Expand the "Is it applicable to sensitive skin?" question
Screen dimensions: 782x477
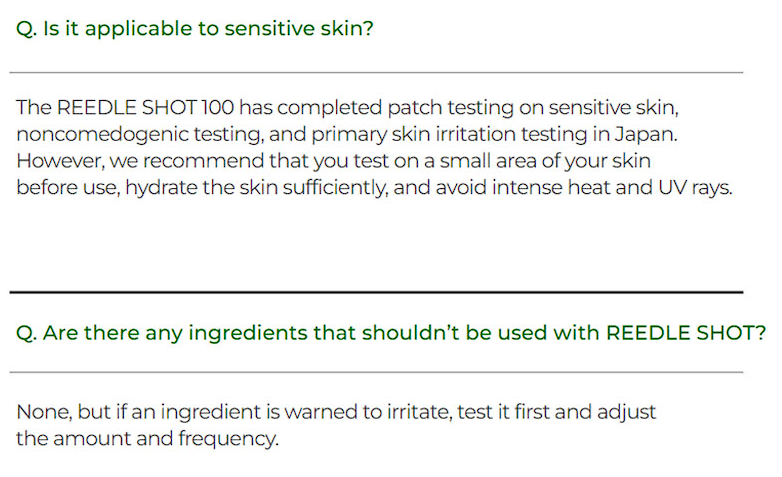click(x=195, y=28)
